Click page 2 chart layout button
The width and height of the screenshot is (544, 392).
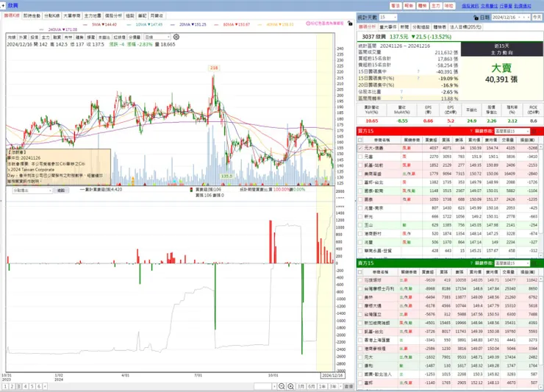[12, 386]
